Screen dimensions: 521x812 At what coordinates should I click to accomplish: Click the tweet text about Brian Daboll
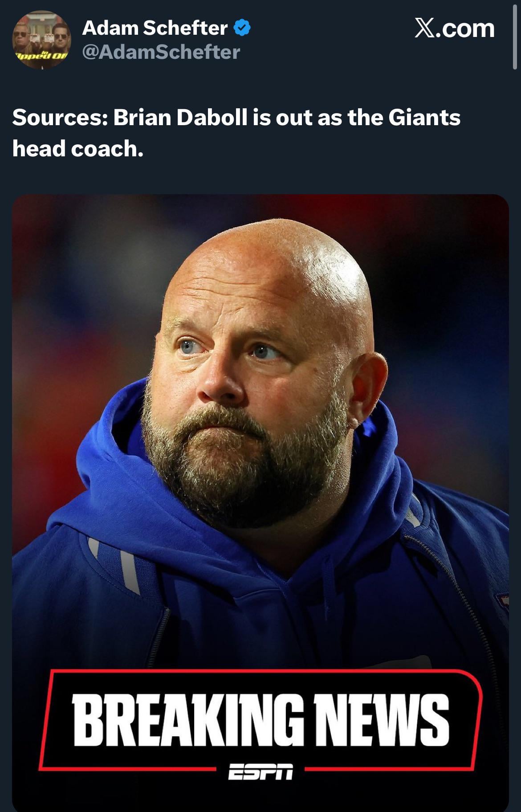click(236, 133)
